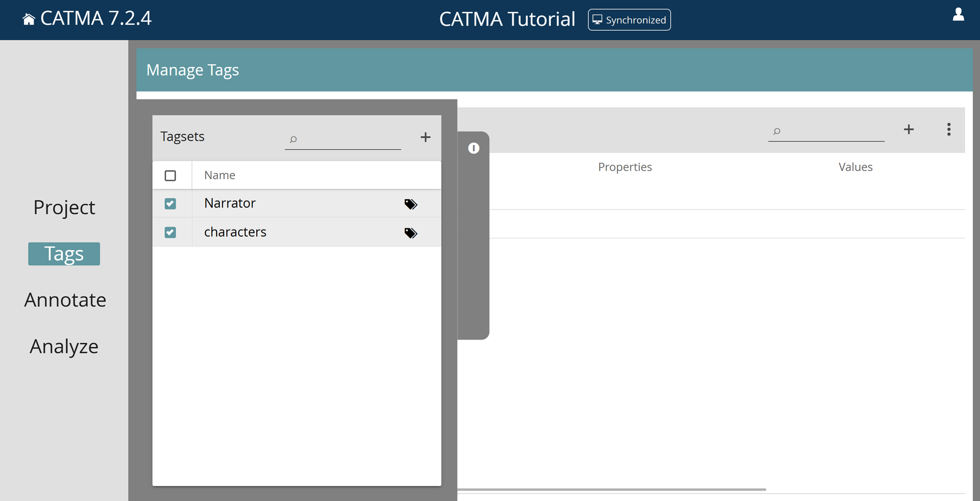Viewport: 980px width, 501px height.
Task: Click the info icon on the gray drawer handle
Action: 473,148
